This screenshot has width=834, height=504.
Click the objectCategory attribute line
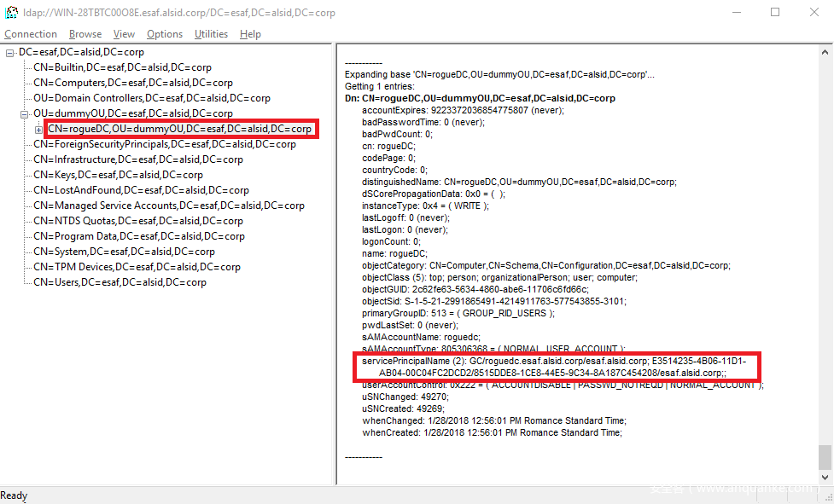coord(546,266)
